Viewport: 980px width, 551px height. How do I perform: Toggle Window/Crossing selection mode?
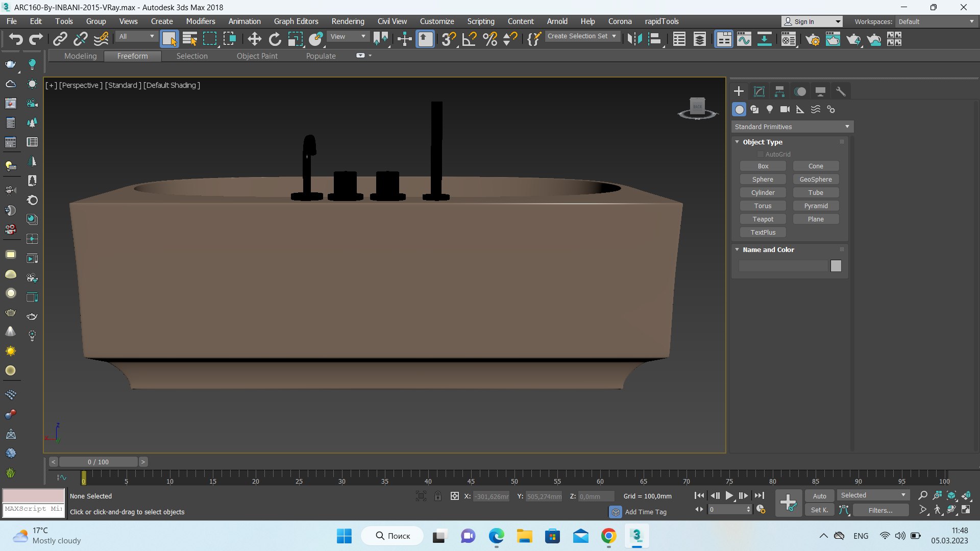pyautogui.click(x=229, y=39)
